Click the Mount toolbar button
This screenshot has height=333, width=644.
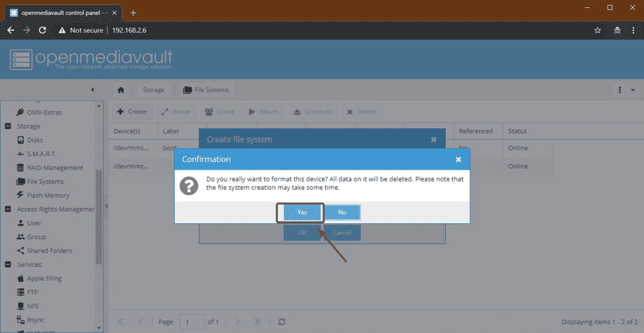point(263,111)
